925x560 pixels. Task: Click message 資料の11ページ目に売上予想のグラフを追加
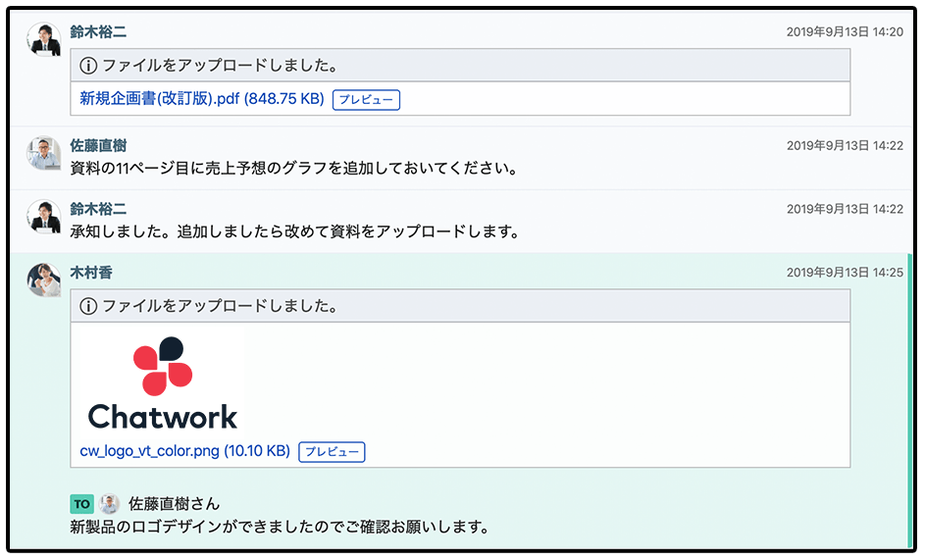pyautogui.click(x=293, y=169)
